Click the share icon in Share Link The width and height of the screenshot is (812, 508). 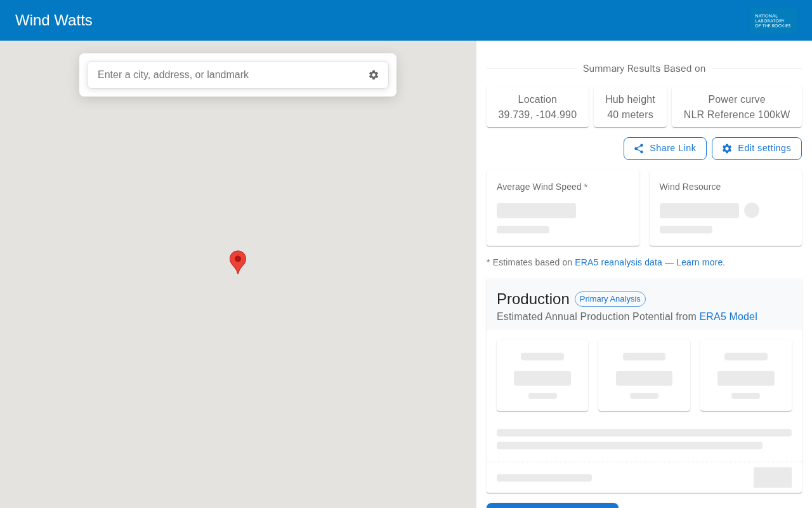pyautogui.click(x=639, y=149)
